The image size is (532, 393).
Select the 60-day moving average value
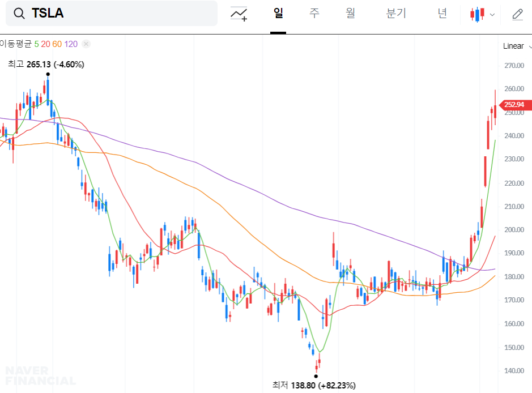pos(57,44)
